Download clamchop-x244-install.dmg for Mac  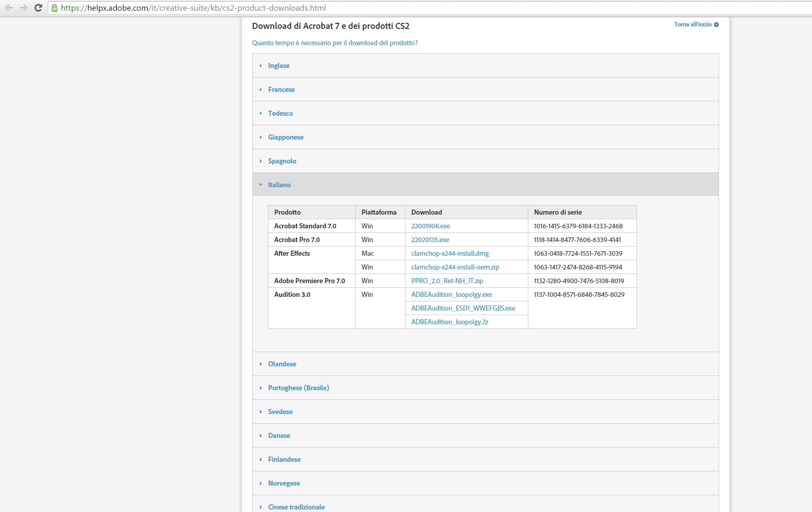click(450, 253)
